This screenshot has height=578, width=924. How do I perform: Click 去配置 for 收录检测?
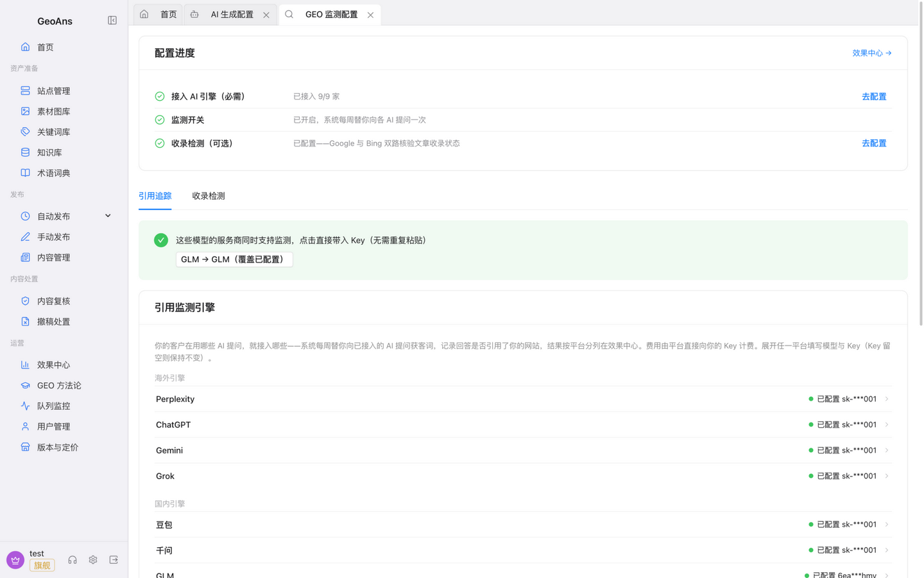tap(874, 143)
